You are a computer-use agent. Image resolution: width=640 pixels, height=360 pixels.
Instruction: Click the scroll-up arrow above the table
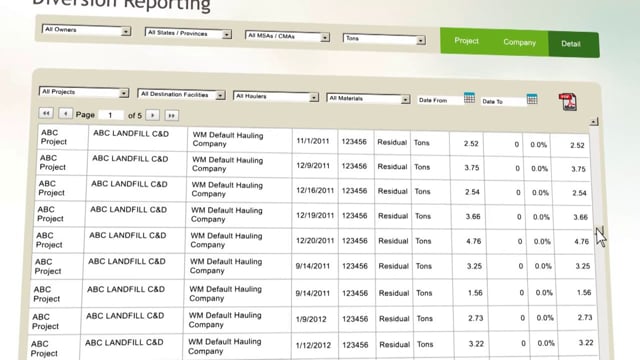coord(594,122)
